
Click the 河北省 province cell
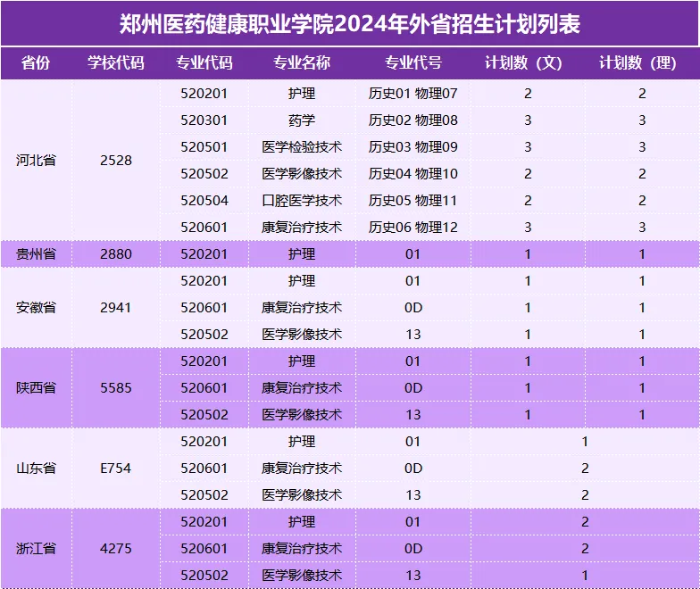(x=36, y=161)
